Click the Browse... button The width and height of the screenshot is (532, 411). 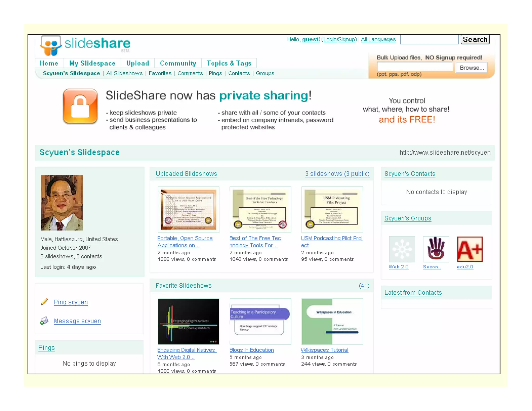pyautogui.click(x=471, y=68)
